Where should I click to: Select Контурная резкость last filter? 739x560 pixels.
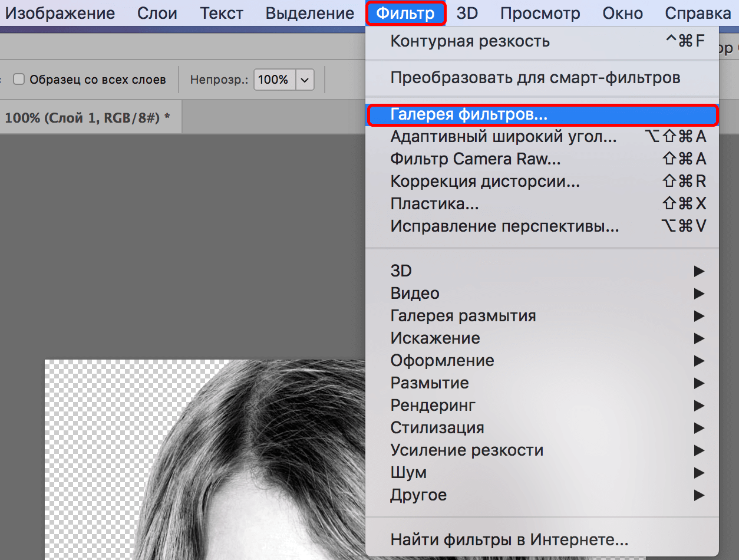tap(470, 41)
